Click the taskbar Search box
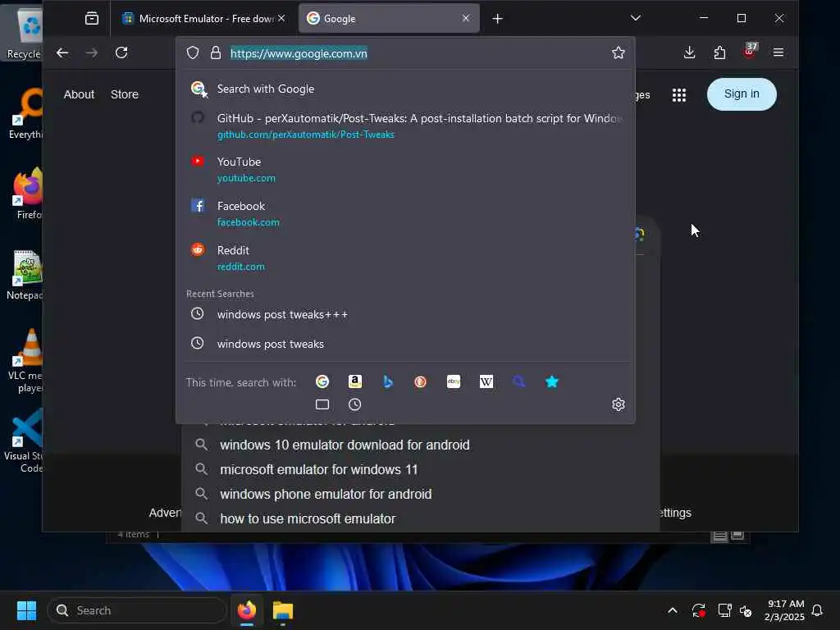This screenshot has height=630, width=840. 138,610
